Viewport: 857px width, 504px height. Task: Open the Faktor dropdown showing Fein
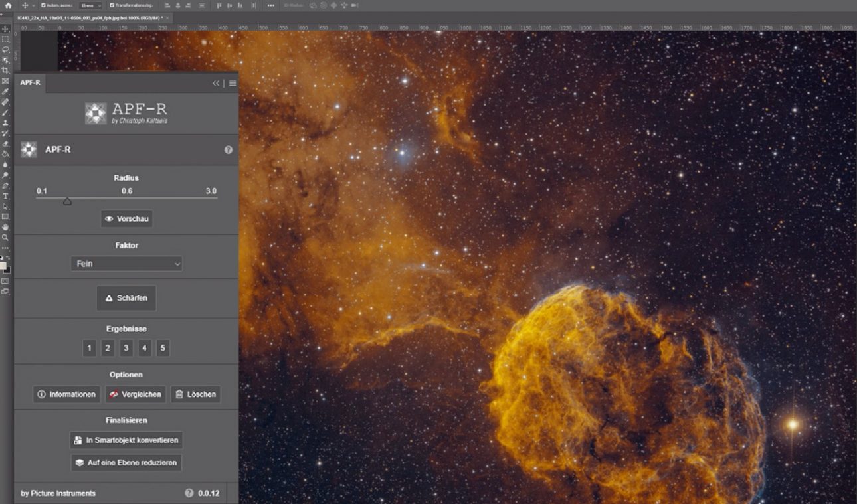tap(126, 264)
